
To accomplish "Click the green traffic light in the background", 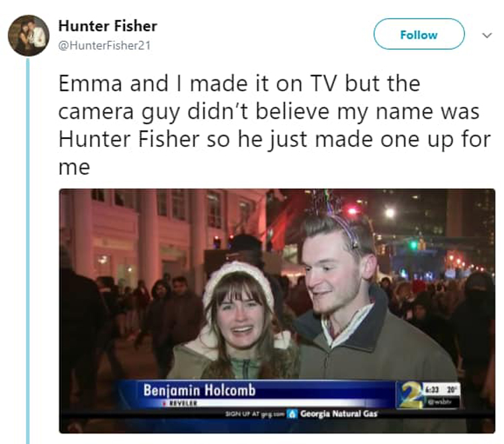I will pyautogui.click(x=414, y=245).
